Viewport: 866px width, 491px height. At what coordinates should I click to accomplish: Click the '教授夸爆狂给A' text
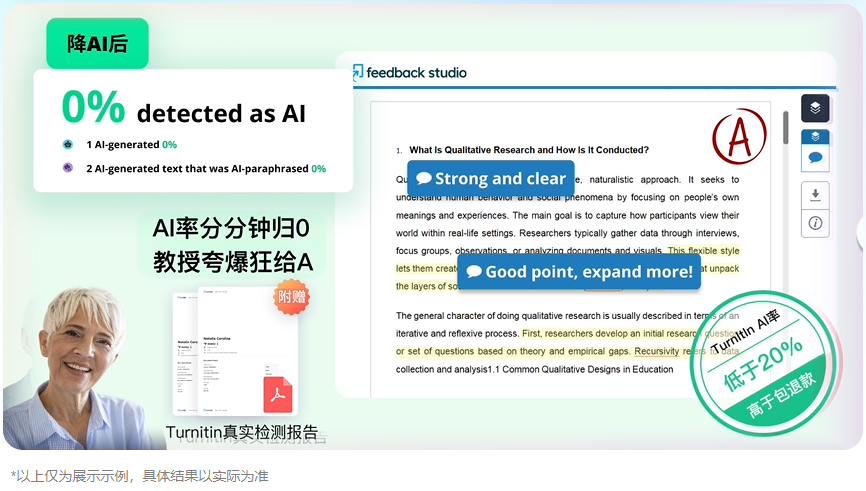point(233,262)
